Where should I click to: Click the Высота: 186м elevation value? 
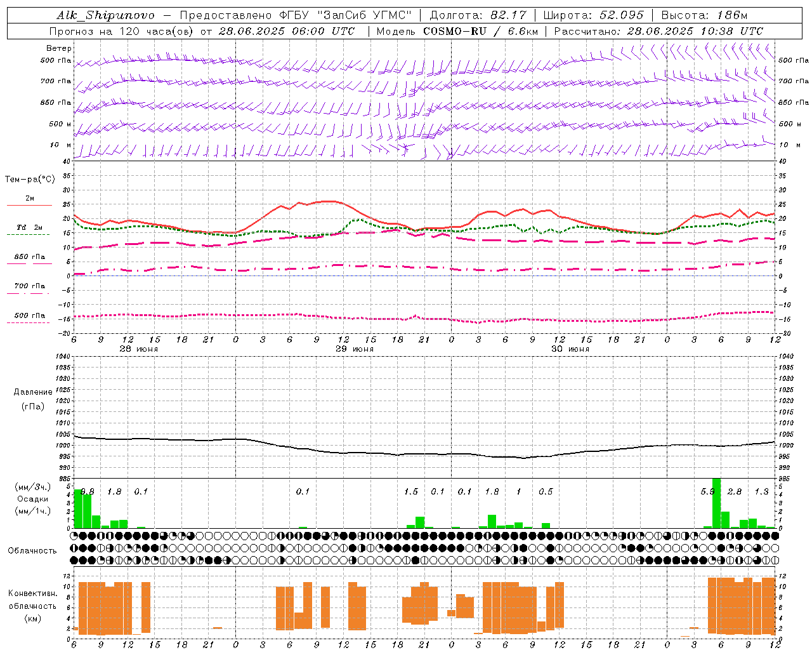(x=704, y=15)
